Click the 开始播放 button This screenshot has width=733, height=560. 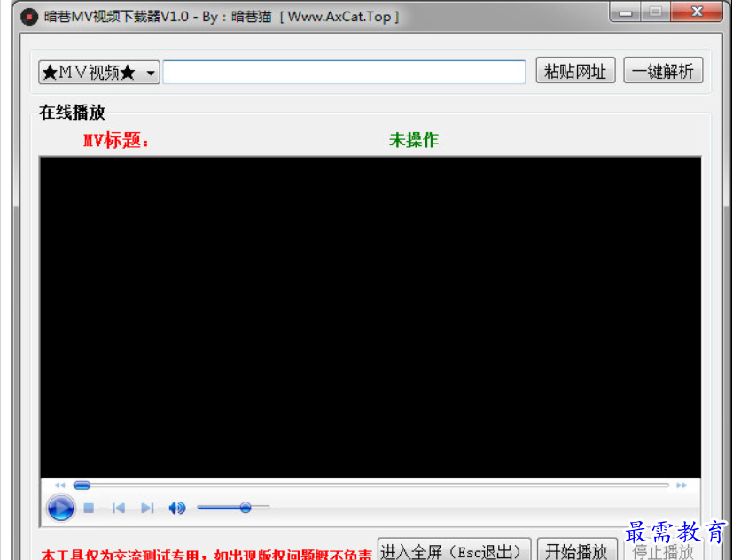click(x=577, y=549)
